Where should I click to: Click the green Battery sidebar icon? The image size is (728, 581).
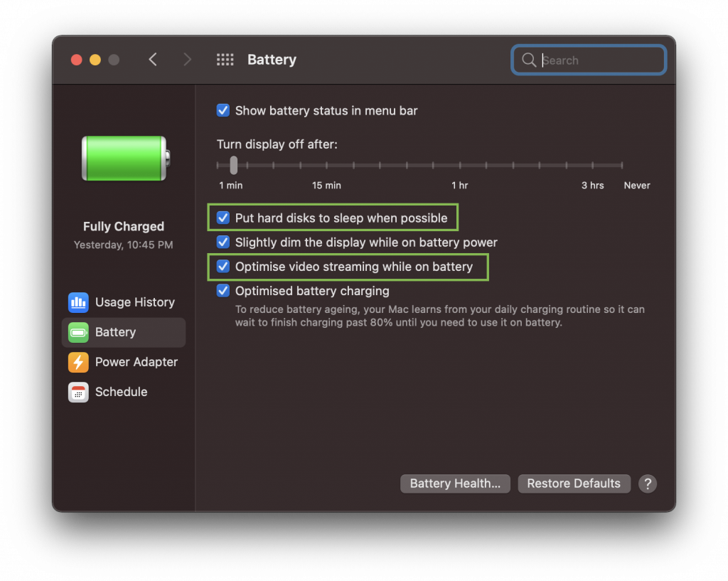[x=78, y=333]
